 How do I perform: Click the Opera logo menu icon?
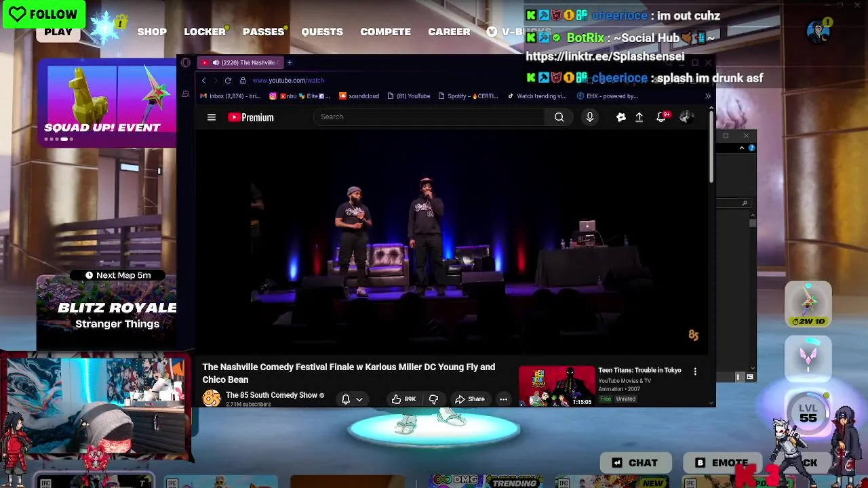186,63
